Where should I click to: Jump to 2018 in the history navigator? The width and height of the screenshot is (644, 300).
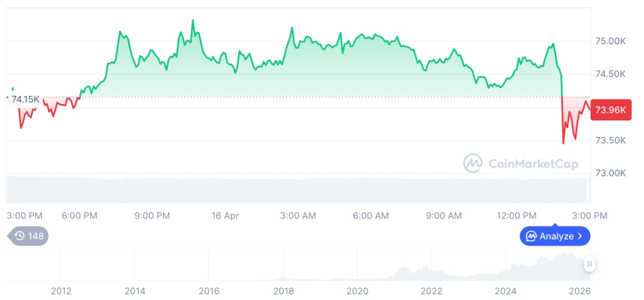click(x=283, y=290)
